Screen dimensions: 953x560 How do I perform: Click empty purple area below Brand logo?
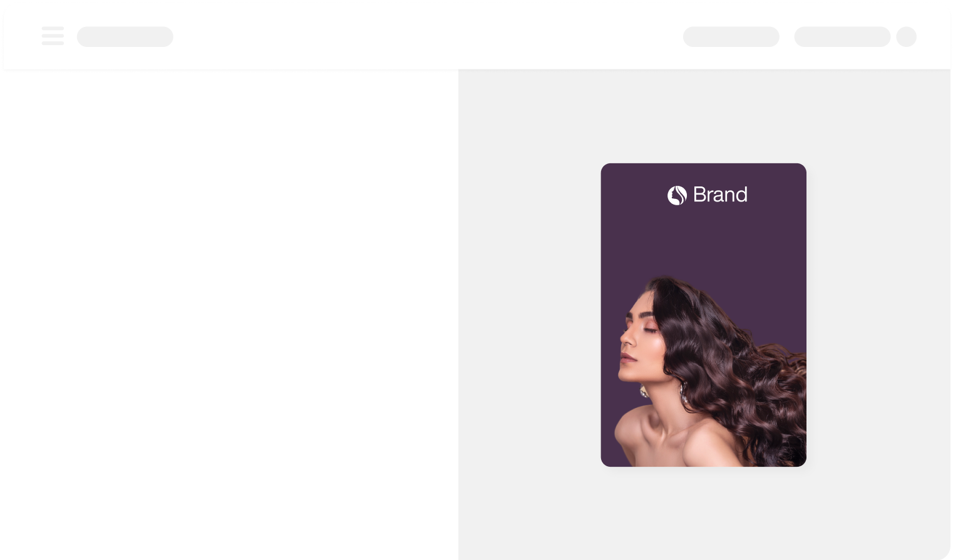click(703, 241)
